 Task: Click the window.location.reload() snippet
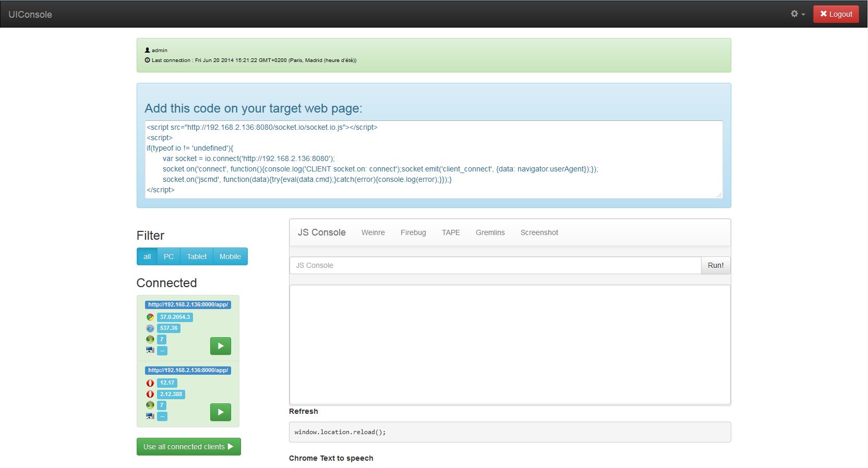click(510, 432)
